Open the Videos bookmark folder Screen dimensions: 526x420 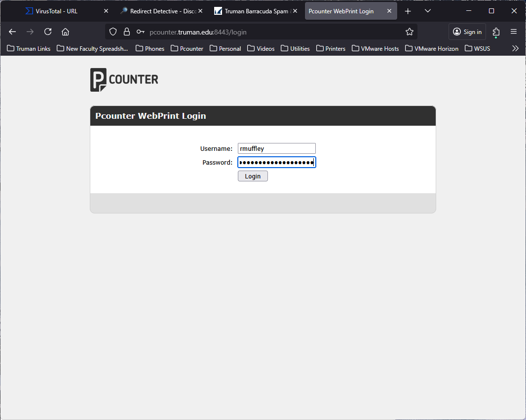tap(261, 49)
